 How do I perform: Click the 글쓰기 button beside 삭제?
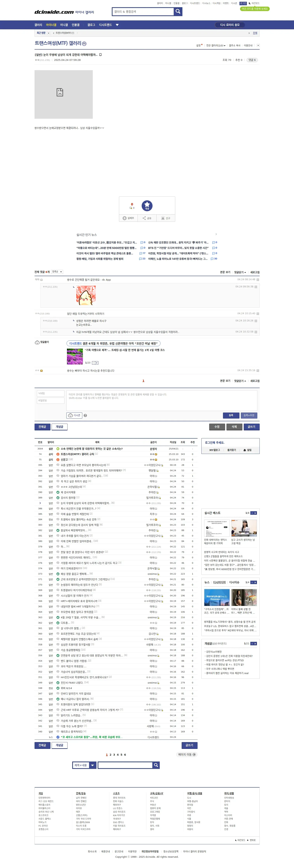click(x=252, y=427)
